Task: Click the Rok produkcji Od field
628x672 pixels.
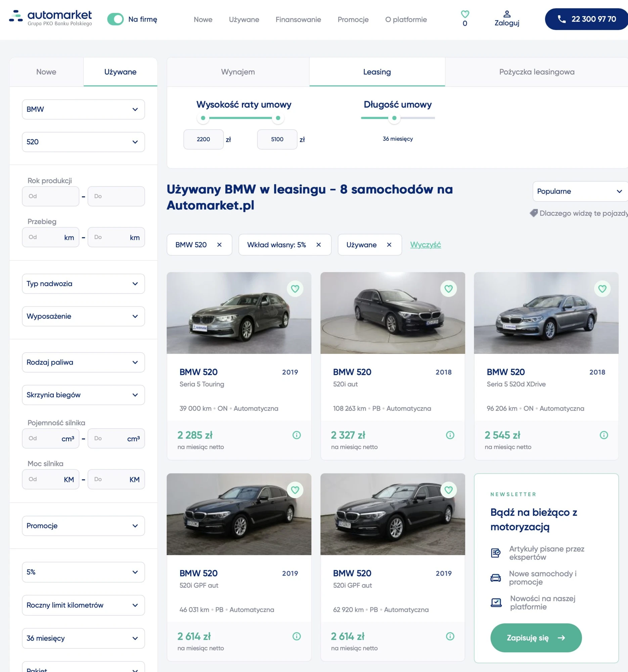Action: pyautogui.click(x=51, y=197)
